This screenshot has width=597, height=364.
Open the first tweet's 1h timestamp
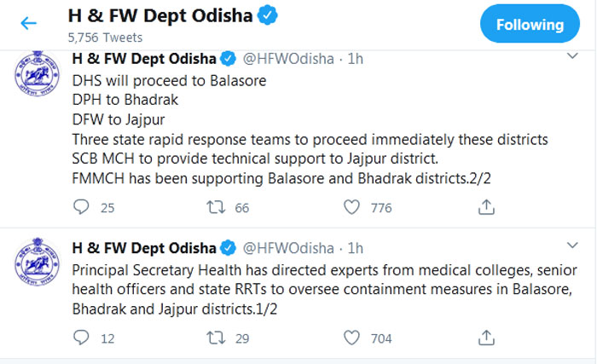(356, 59)
